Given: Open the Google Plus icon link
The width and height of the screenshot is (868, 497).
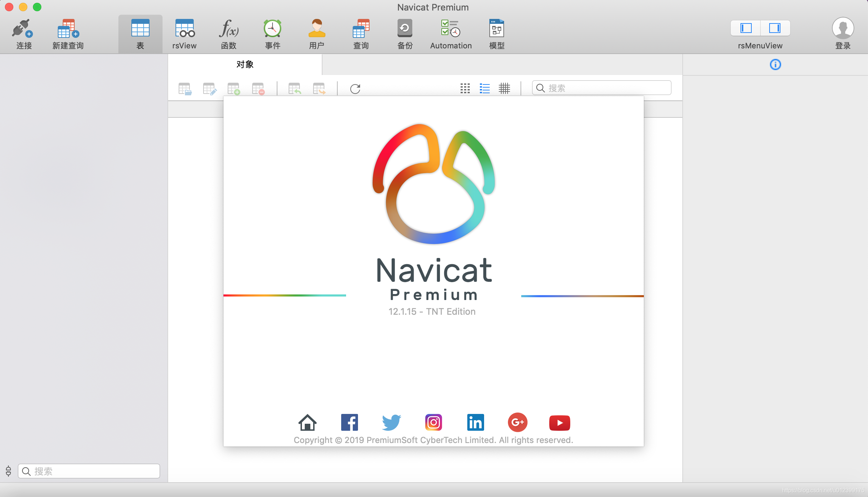Looking at the screenshot, I should (x=518, y=422).
